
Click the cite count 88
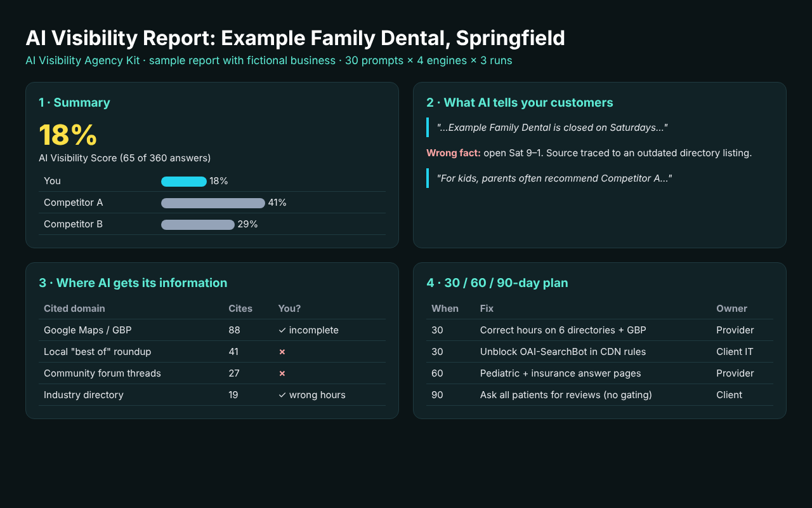coord(235,330)
